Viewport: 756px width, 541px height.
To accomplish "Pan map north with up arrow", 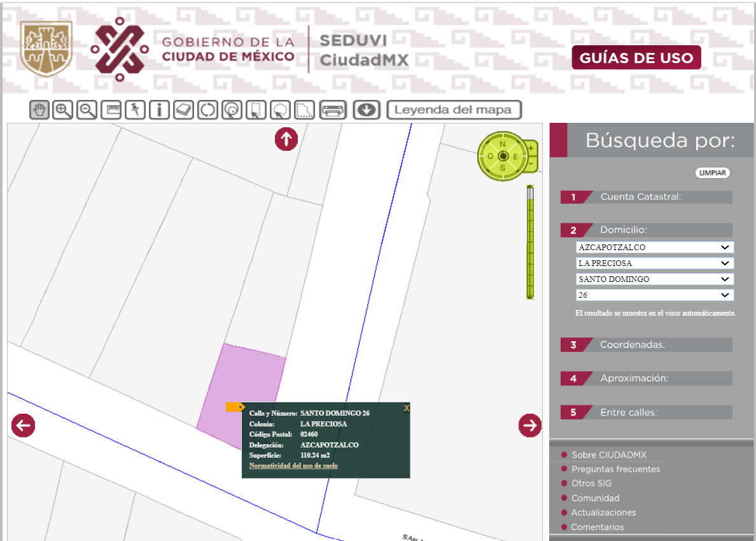I will [286, 139].
